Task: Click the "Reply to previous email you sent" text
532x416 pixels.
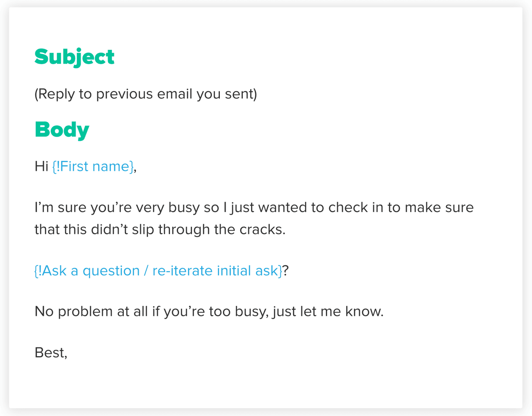Action: click(145, 94)
